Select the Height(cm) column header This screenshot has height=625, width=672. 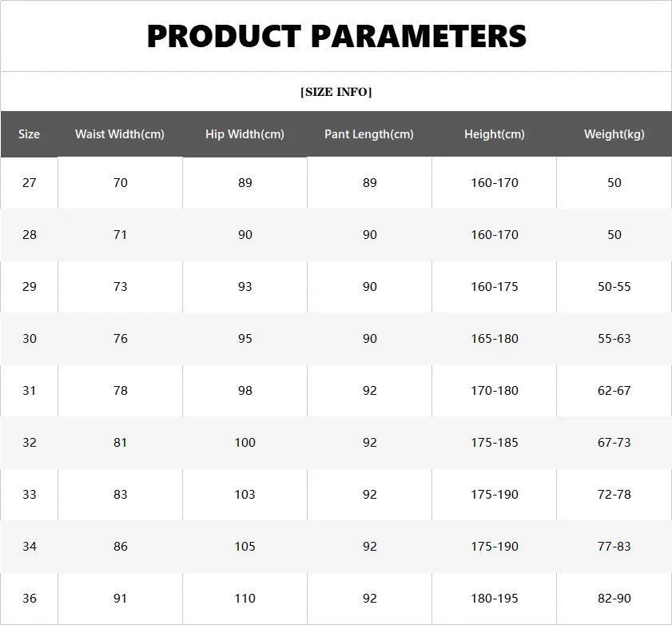click(x=495, y=134)
